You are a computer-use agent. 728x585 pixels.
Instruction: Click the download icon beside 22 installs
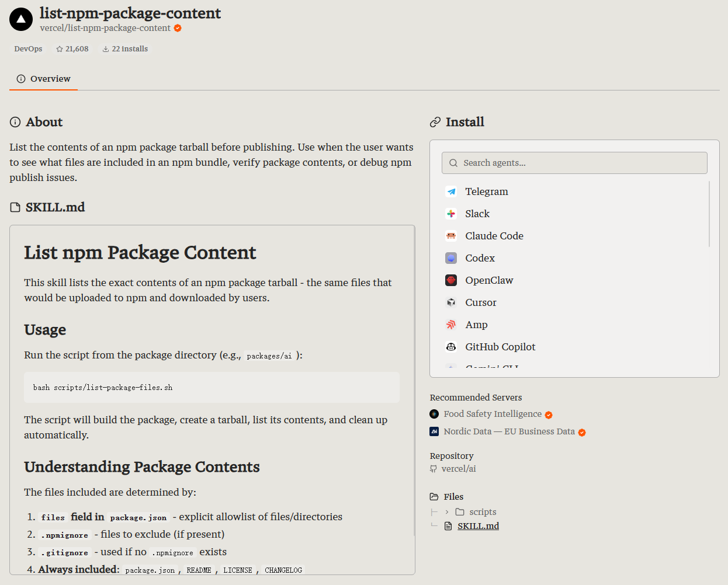[x=106, y=49]
